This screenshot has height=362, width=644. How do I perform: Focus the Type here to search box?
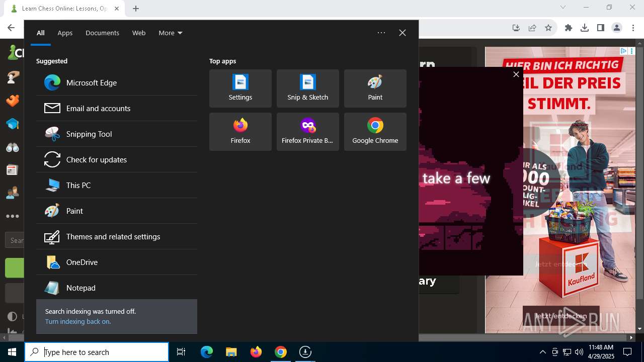click(x=97, y=352)
